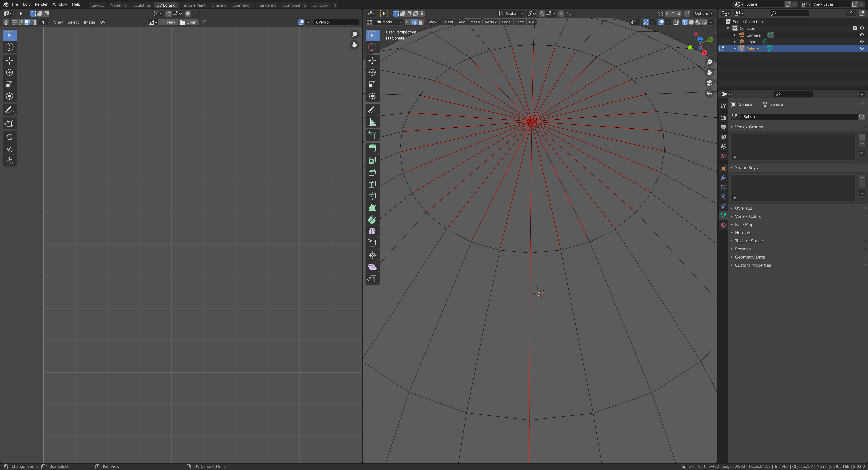
Task: Click the UVMap name field
Action: (x=336, y=22)
